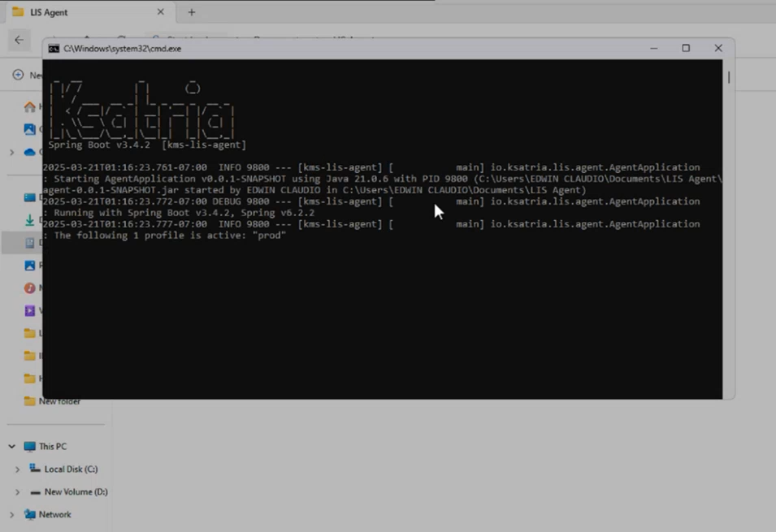The width and height of the screenshot is (776, 532).
Task: Click the C:\Windows\system32\cmd.exe title text
Action: coord(122,49)
